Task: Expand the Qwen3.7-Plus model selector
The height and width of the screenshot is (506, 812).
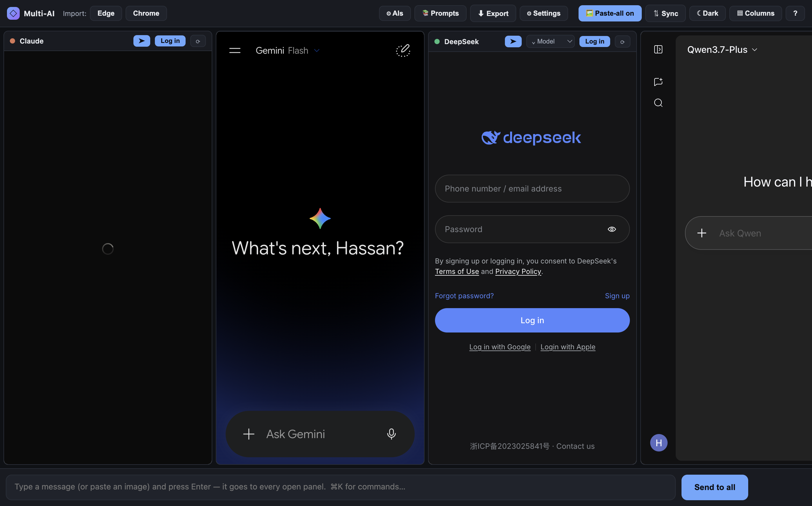Action: (x=722, y=50)
